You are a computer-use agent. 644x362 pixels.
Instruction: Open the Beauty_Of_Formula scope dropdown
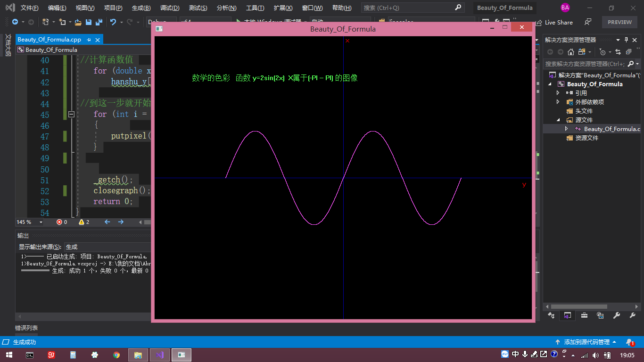(x=83, y=49)
